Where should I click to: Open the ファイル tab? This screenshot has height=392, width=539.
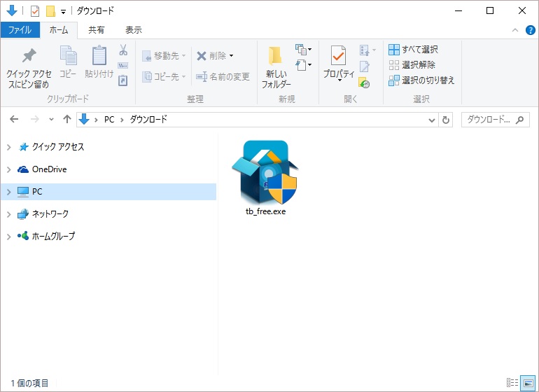pyautogui.click(x=20, y=30)
